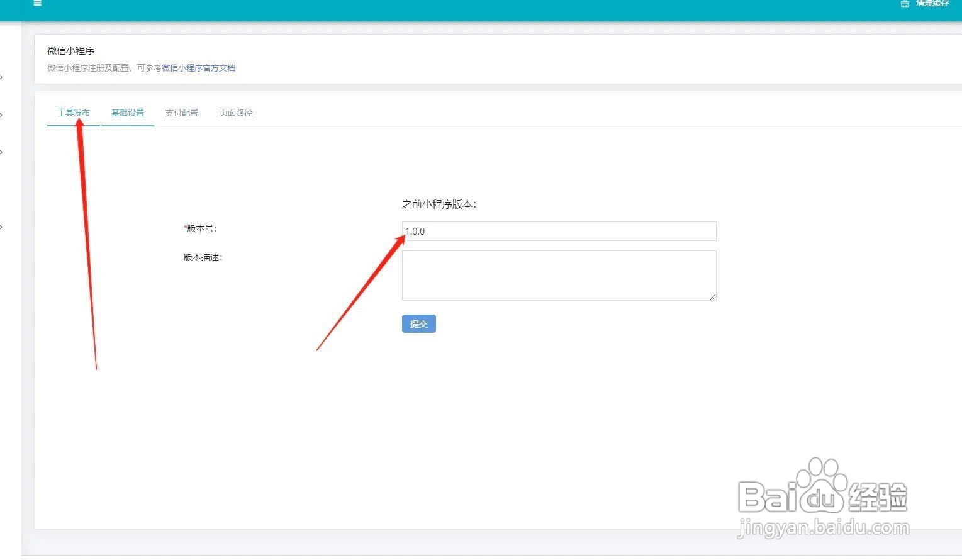Open the 微信小程序官方文档 link
Image resolution: width=962 pixels, height=560 pixels.
(199, 68)
